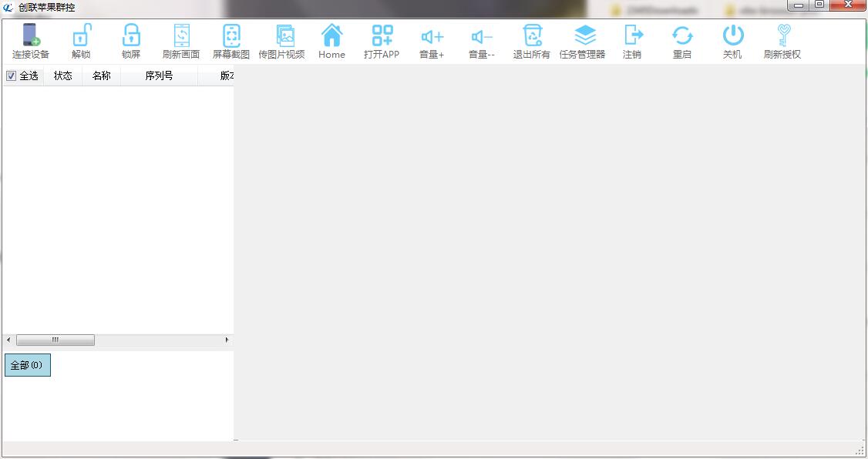Take a capture with 屏幕截图 icon
The width and height of the screenshot is (868, 459).
coord(231,36)
